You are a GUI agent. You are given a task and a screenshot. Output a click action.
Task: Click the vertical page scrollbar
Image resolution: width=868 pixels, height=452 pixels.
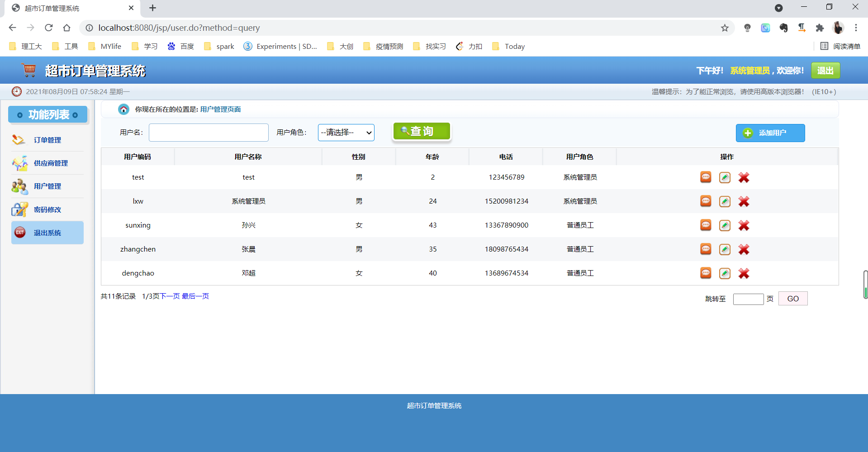coord(865,285)
